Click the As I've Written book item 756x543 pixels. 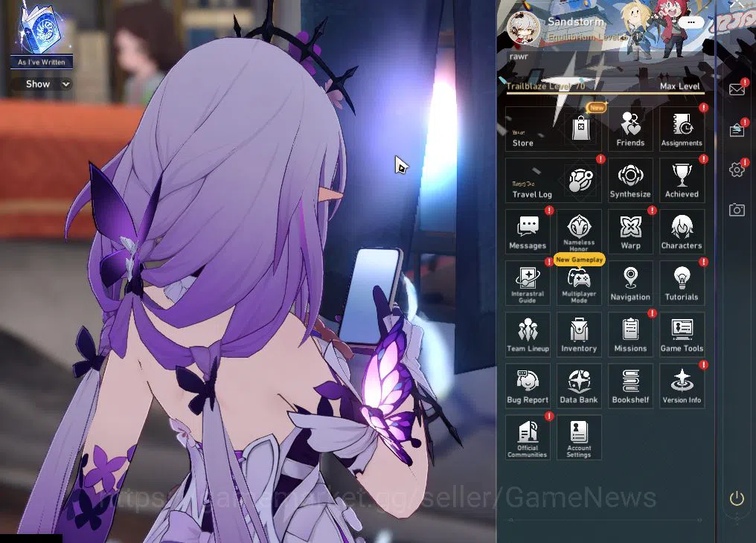[41, 35]
